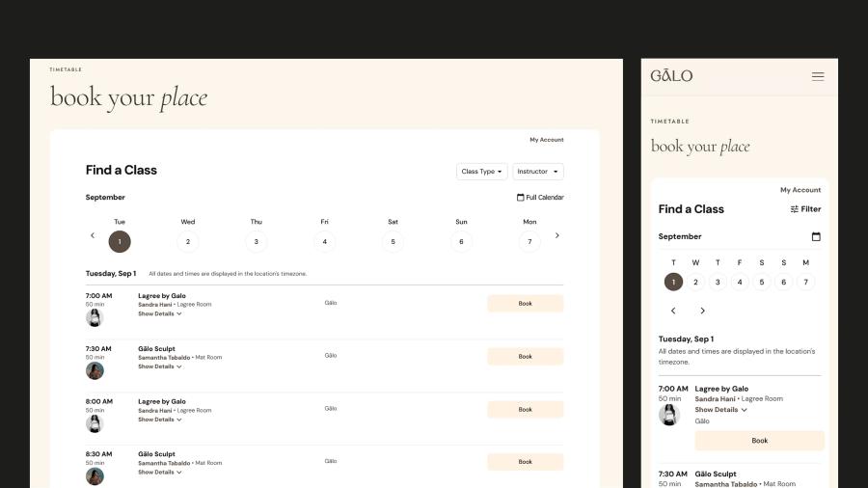The height and width of the screenshot is (488, 868).
Task: Click 'Gālo Sculpt' title at 7:30 AM desktop
Action: pos(156,349)
